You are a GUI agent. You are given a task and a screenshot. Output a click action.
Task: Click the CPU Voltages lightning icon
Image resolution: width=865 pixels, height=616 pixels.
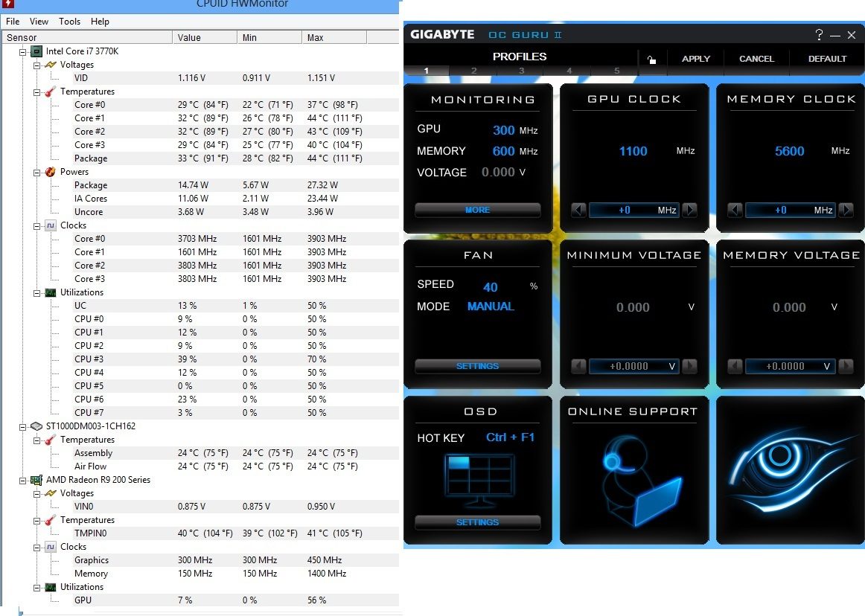pyautogui.click(x=51, y=65)
